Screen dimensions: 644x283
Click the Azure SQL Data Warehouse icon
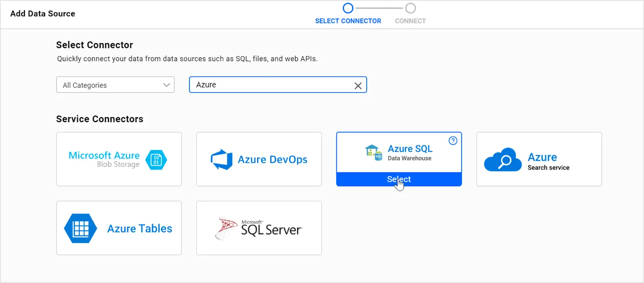click(374, 152)
